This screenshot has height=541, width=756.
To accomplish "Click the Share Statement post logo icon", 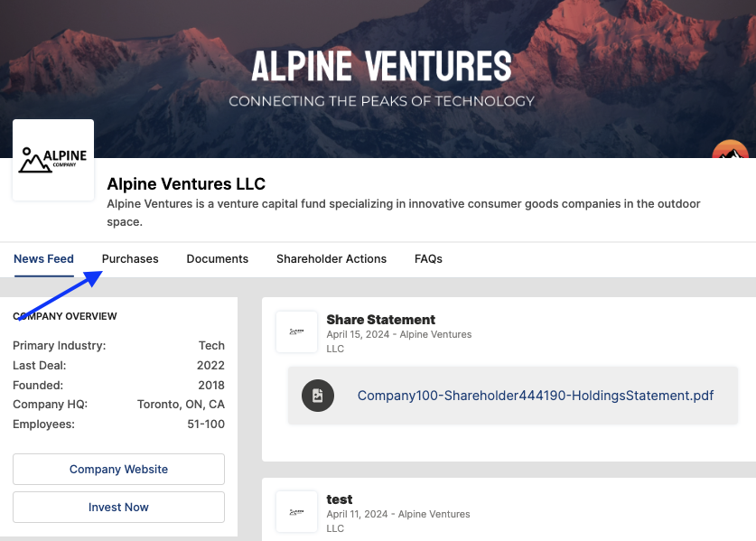I will pos(296,331).
